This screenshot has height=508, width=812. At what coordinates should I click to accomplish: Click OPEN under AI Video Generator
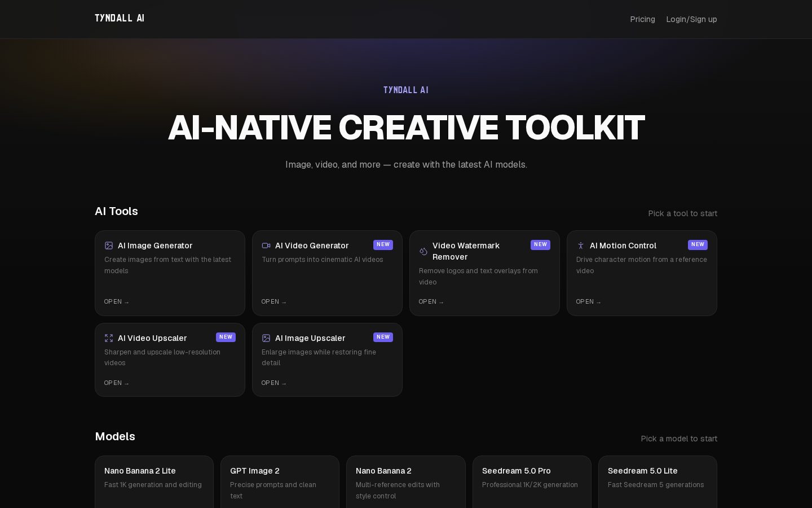tap(274, 301)
